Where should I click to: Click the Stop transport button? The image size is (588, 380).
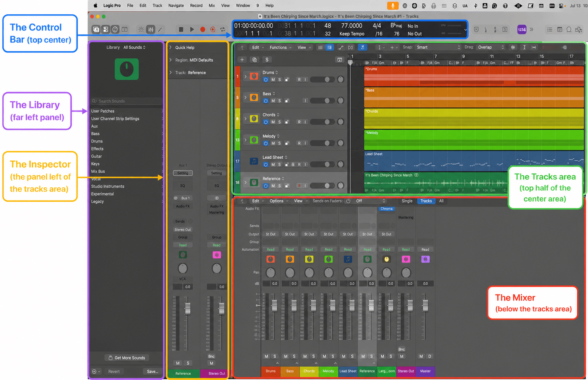coord(181,29)
